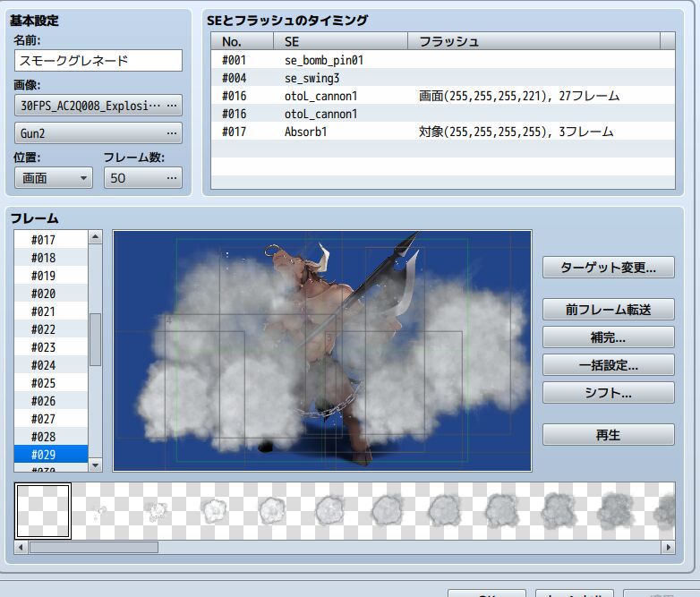Select frame #025 in frame list
This screenshot has height=597, width=700.
(51, 383)
